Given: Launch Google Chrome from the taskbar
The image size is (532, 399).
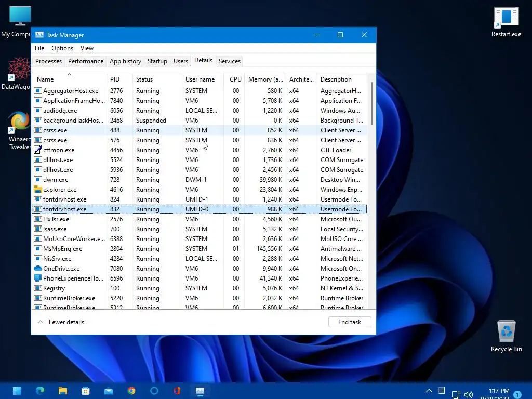Looking at the screenshot, I should pyautogui.click(x=131, y=391).
